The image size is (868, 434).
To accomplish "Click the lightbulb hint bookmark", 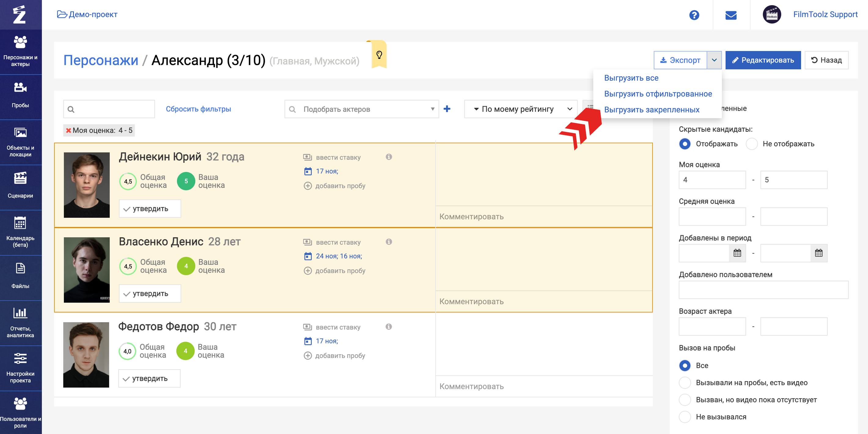I will [379, 55].
